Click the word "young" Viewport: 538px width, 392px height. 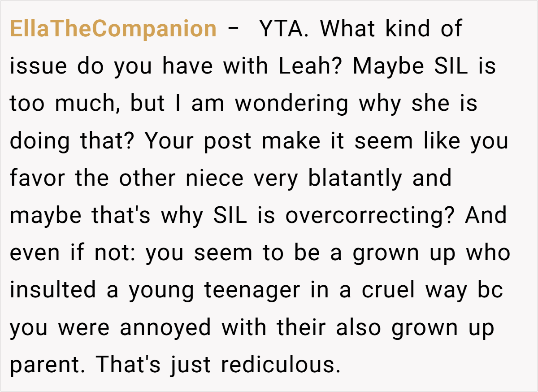pyautogui.click(x=162, y=290)
